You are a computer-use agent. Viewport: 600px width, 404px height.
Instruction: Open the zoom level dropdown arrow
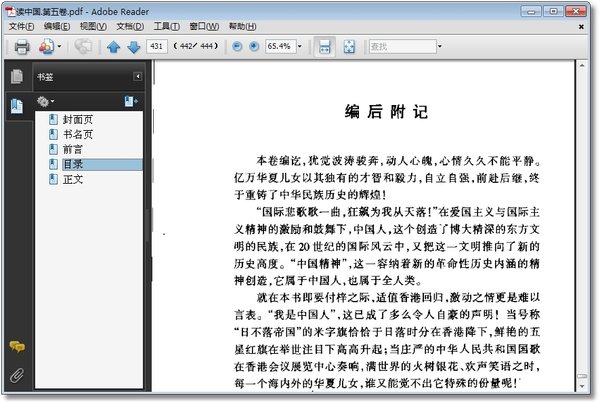click(300, 46)
